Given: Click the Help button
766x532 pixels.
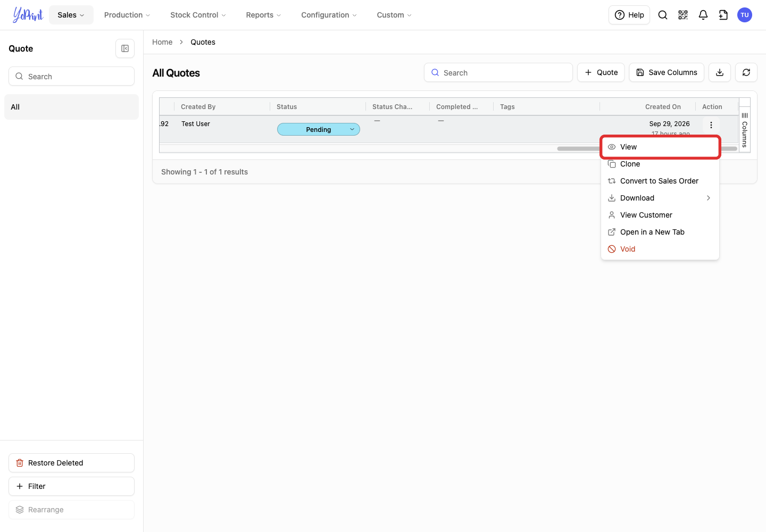Looking at the screenshot, I should click(x=629, y=15).
